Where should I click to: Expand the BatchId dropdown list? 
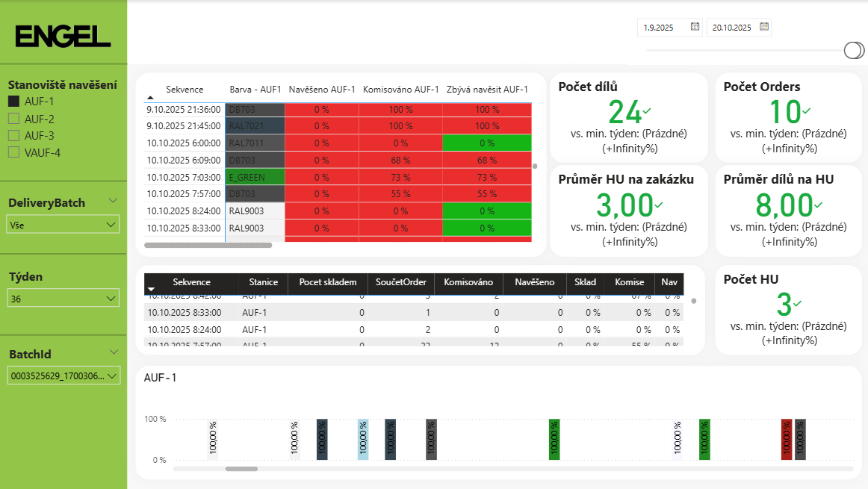coord(63,376)
